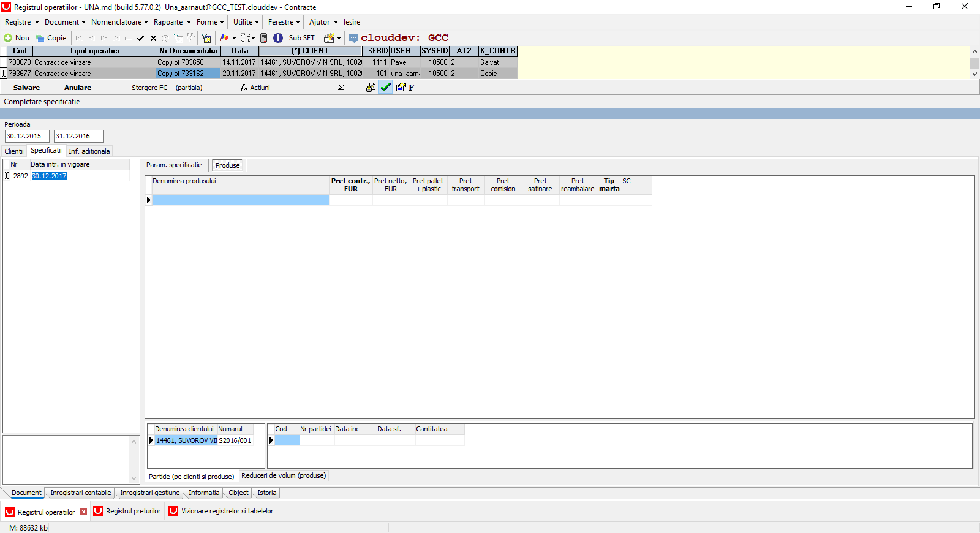Select the Param. specificatie tab

(174, 165)
